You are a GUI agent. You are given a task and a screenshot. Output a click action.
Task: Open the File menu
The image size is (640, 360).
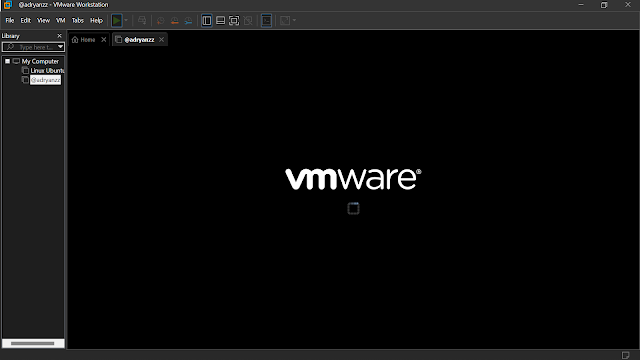10,20
